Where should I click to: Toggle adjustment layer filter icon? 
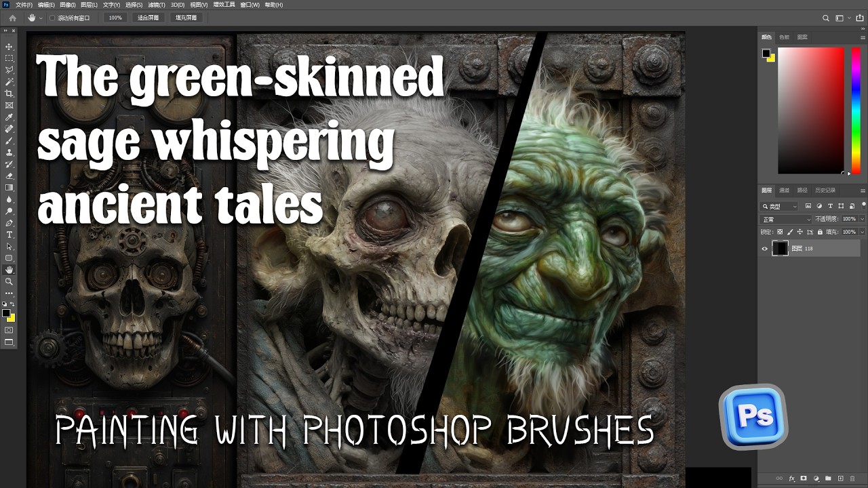(x=819, y=206)
